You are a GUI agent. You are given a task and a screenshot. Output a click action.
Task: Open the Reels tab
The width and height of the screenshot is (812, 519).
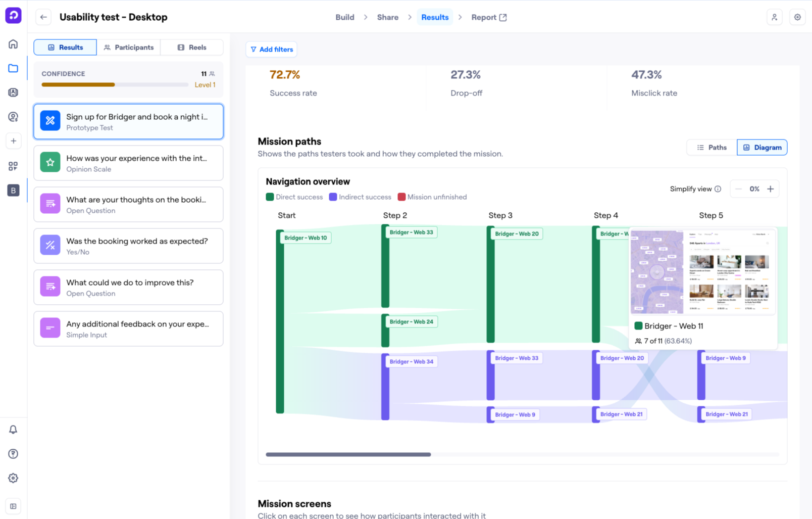(x=192, y=48)
